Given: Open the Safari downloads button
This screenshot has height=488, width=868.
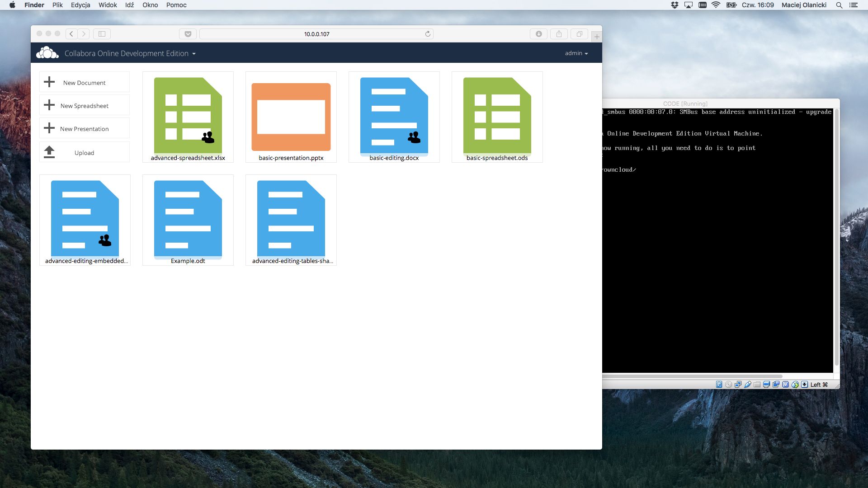Looking at the screenshot, I should pos(538,34).
